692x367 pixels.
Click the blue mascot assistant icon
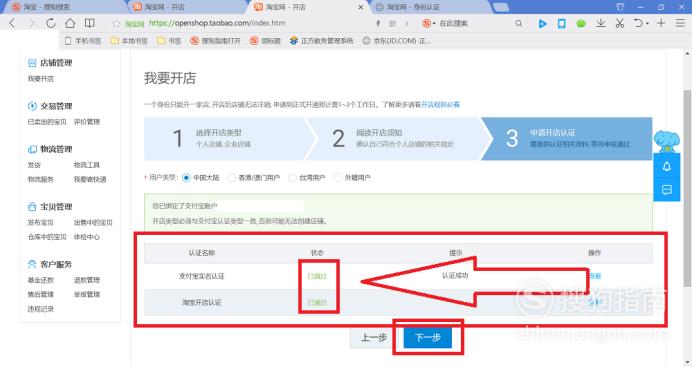pyautogui.click(x=666, y=142)
